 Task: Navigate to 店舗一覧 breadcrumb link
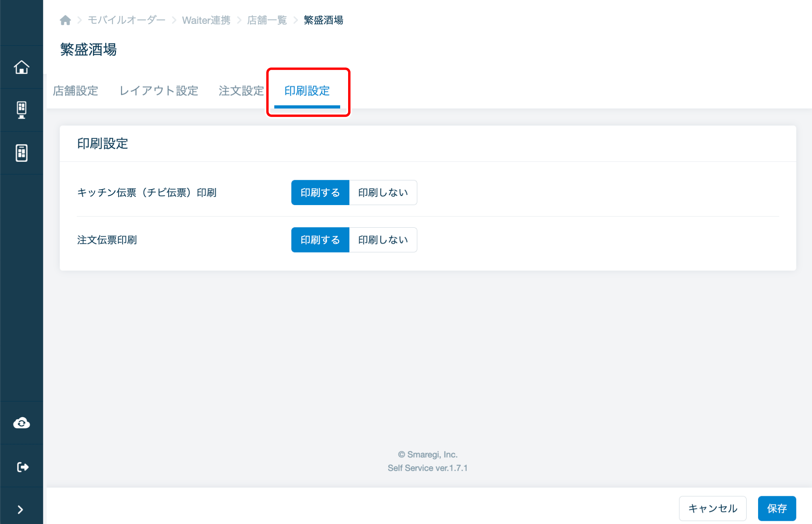pyautogui.click(x=267, y=20)
